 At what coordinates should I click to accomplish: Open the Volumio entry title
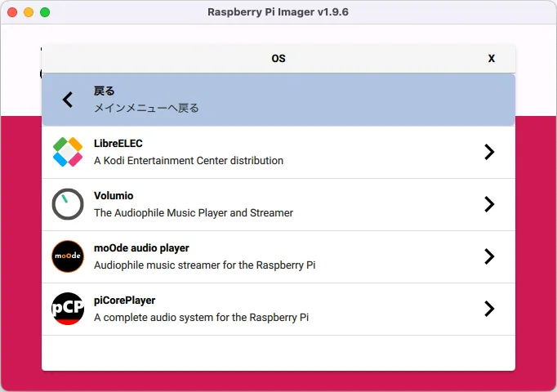click(114, 196)
